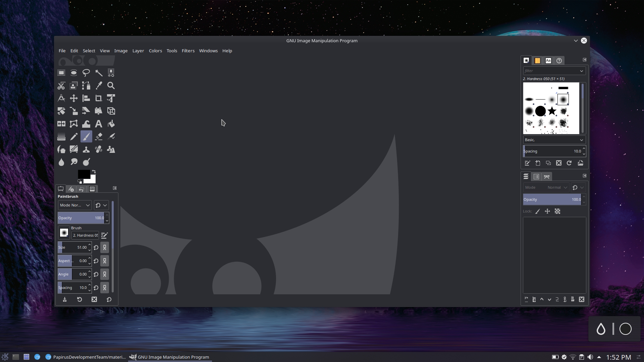Select the Airbrush tool
The image size is (644, 362).
pos(111,136)
